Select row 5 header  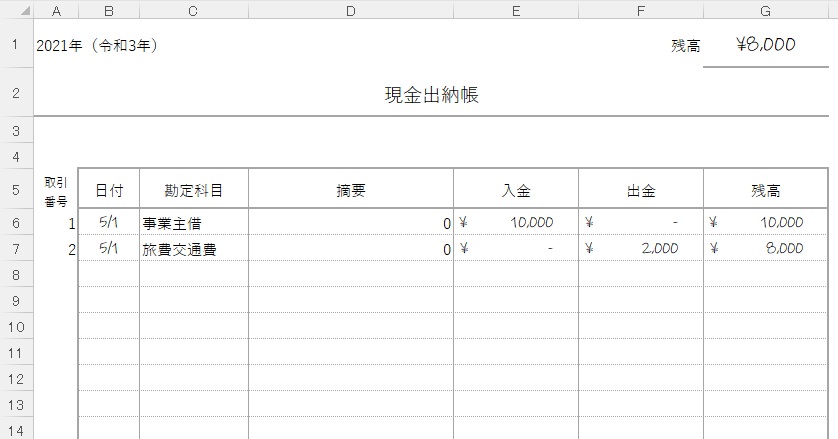point(16,189)
